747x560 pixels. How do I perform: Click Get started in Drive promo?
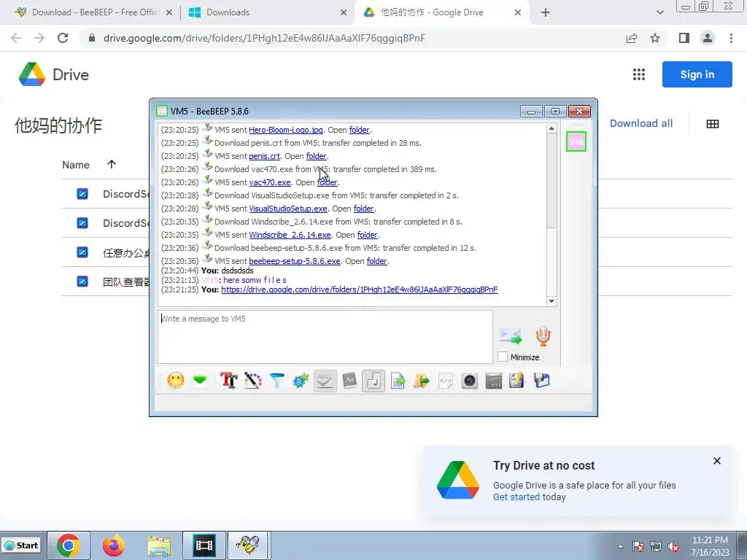click(x=516, y=497)
